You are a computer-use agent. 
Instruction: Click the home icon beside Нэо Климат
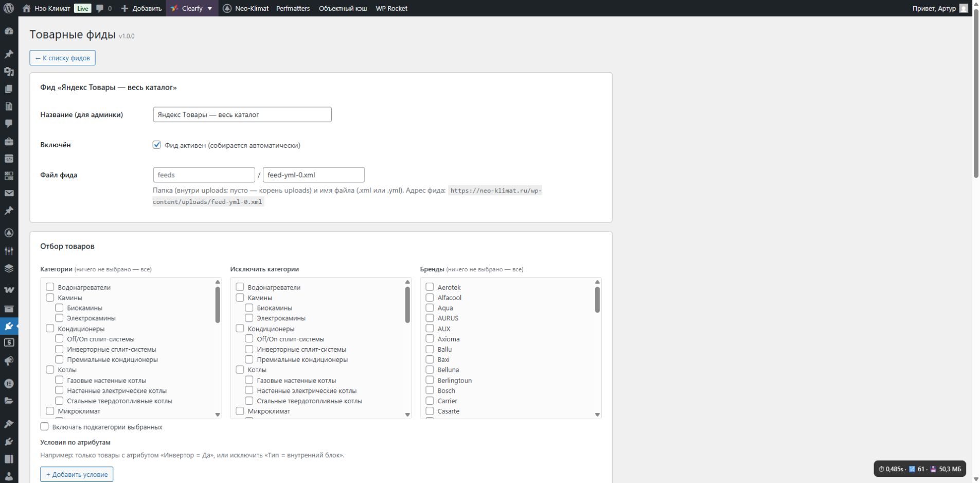[27, 8]
